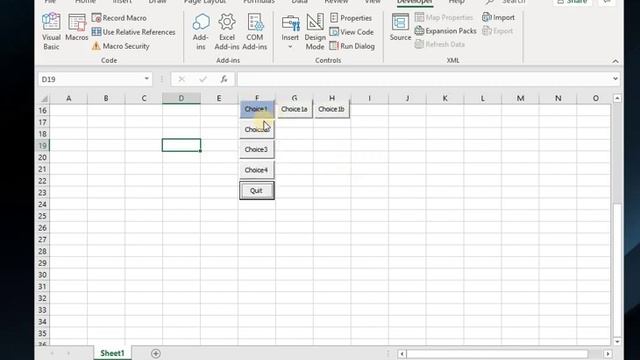Toggle Use Relative References
This screenshot has width=640, height=360.
click(133, 32)
